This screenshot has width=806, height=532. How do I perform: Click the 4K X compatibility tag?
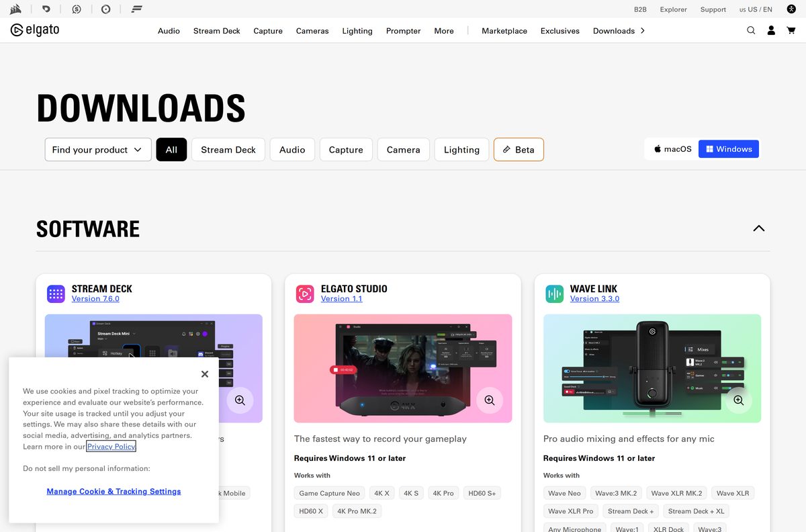(x=382, y=493)
